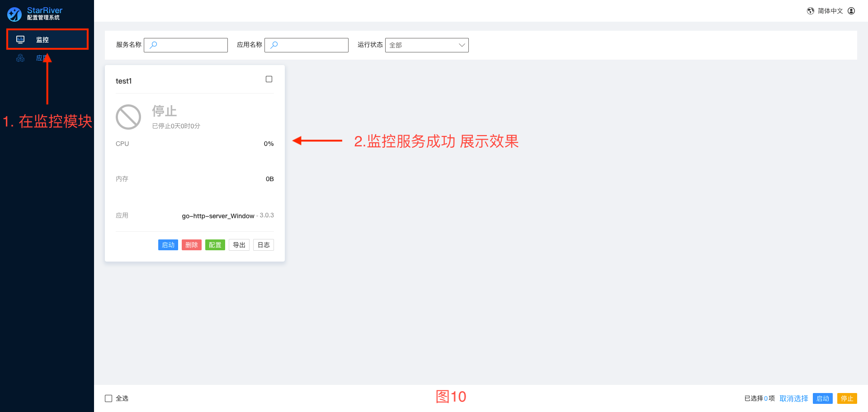Open the 监控 monitor menu item
The width and height of the screenshot is (868, 412).
[x=47, y=39]
